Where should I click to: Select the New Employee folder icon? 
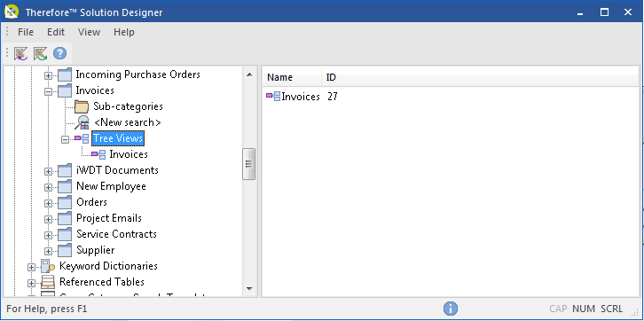tap(65, 186)
